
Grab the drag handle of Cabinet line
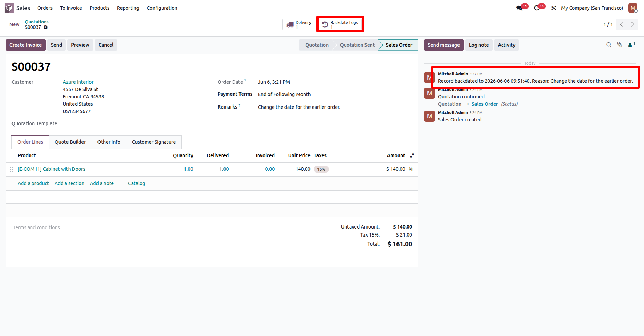[x=11, y=169]
